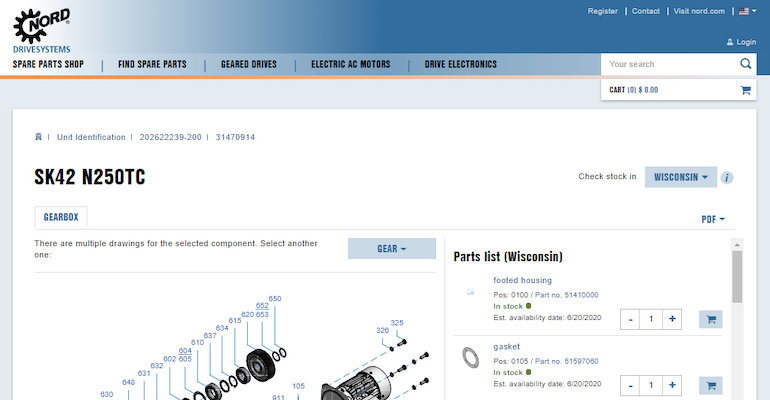Open Find Spare Parts menu

pos(152,64)
